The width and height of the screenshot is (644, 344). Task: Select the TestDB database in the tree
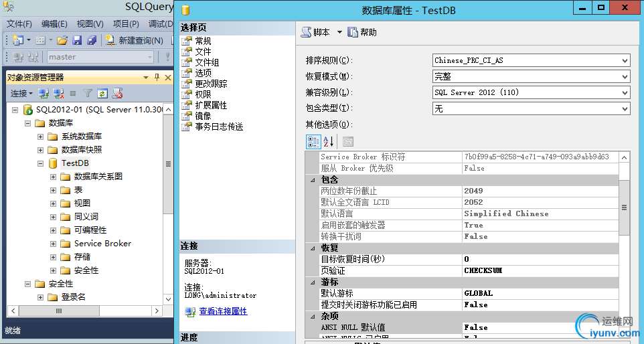[x=75, y=163]
